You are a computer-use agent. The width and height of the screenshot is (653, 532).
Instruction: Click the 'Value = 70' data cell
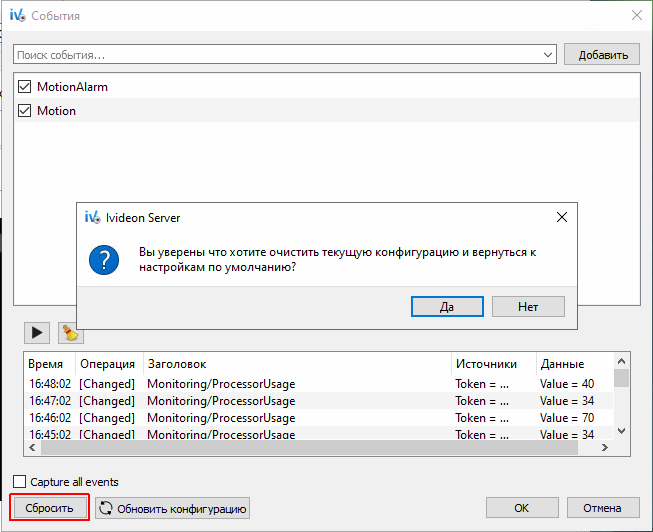(x=567, y=417)
